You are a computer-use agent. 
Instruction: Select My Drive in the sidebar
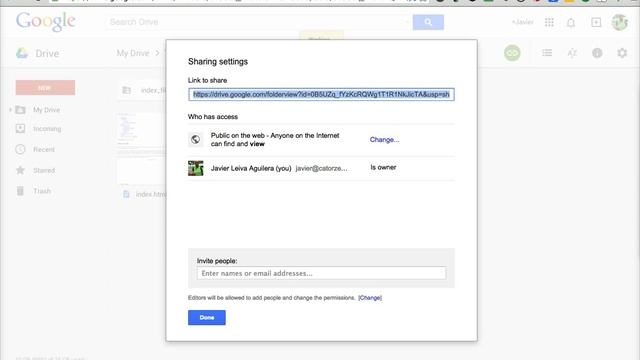point(47,110)
